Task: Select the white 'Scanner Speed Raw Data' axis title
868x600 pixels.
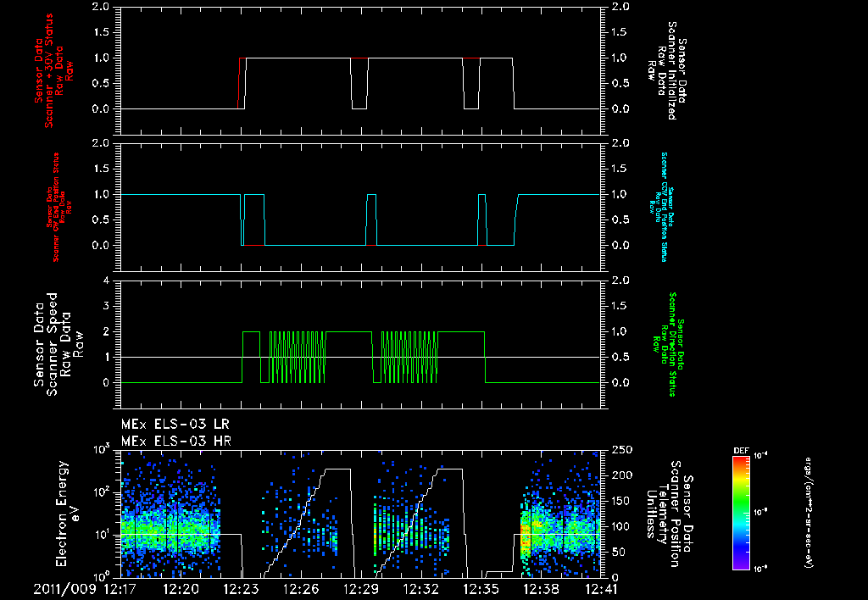Action: pos(58,344)
